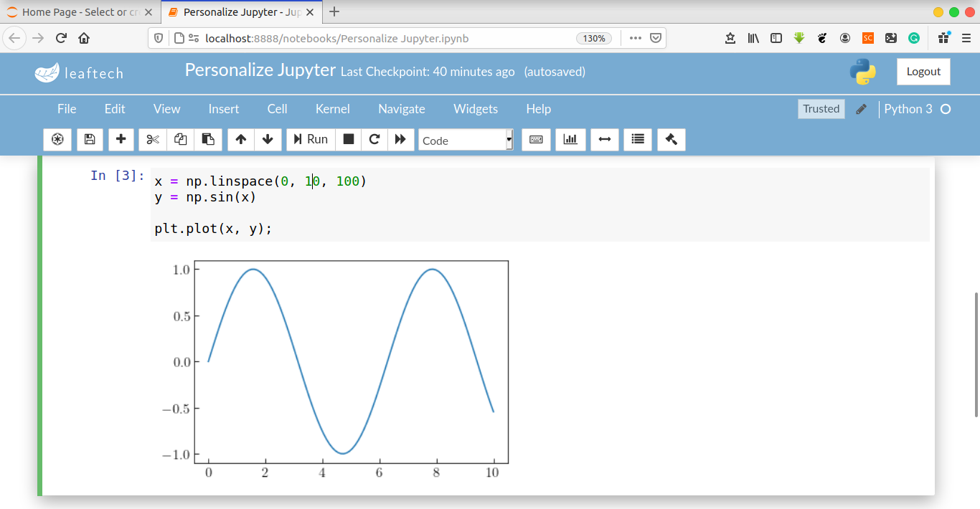Click the hammer icon in the toolbar
The image size is (980, 509).
point(672,140)
